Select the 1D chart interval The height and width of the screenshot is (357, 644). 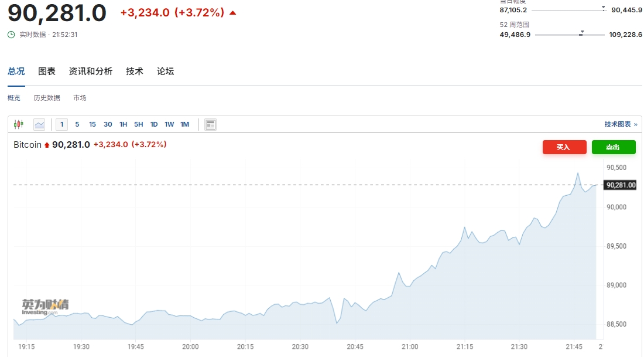(x=154, y=124)
